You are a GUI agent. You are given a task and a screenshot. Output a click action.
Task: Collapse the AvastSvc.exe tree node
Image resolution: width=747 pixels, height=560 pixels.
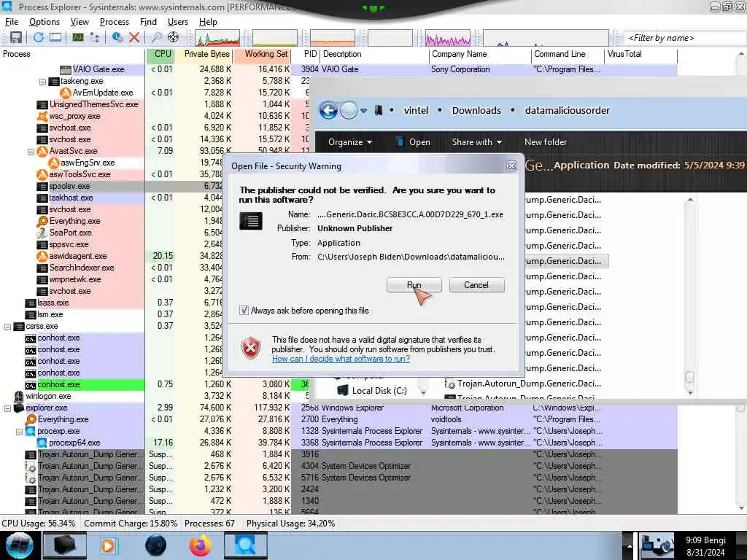(31, 152)
